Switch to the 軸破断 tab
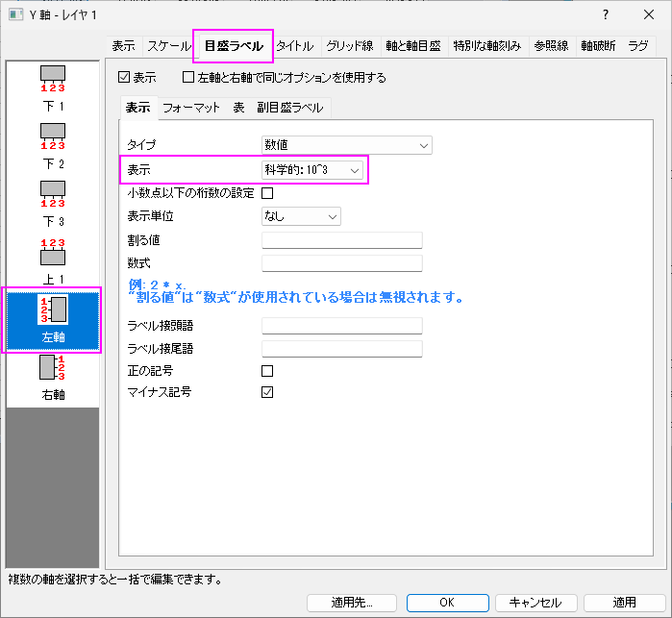The width and height of the screenshot is (672, 618). (x=598, y=46)
